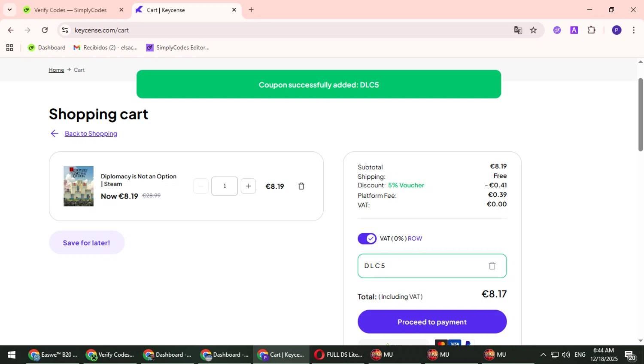This screenshot has width=644, height=364.
Task: Bookmark this page with the star
Action: [533, 30]
